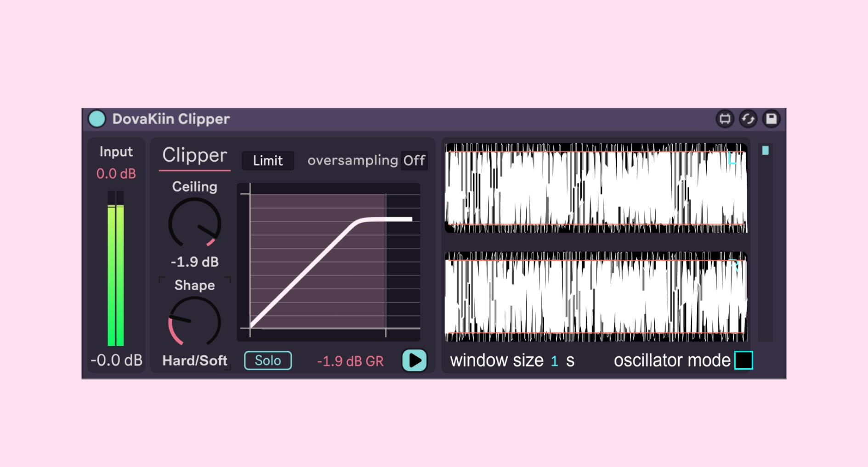
Task: Click the Ceiling -1.9 dB value
Action: point(195,262)
